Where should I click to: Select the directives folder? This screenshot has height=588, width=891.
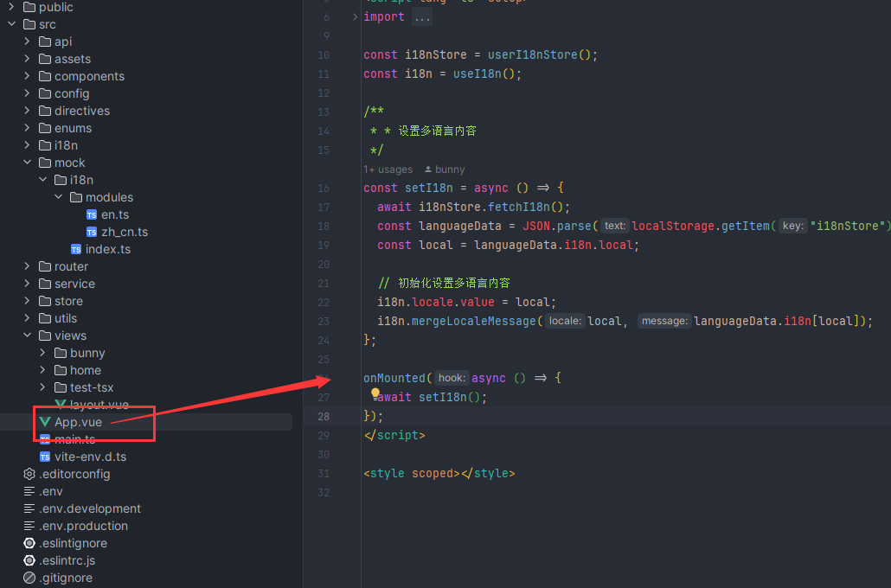click(82, 111)
